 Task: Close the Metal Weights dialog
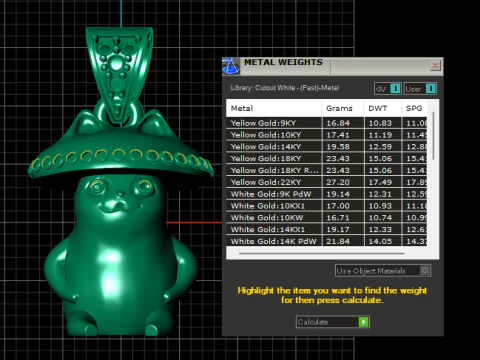435,66
